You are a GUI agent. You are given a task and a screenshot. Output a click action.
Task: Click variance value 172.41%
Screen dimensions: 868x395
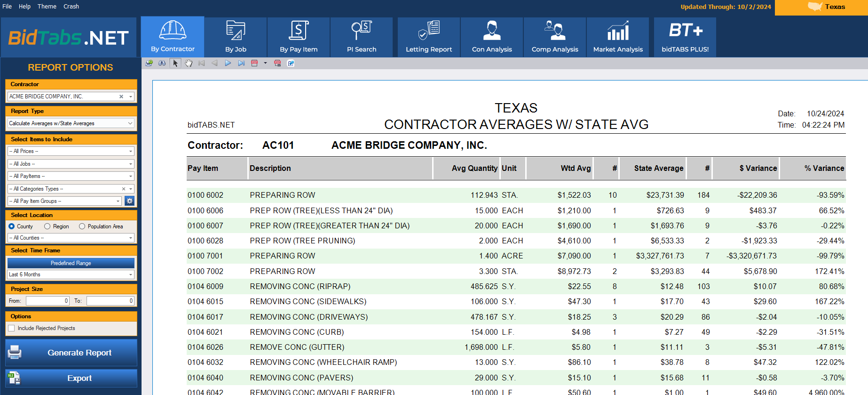829,271
